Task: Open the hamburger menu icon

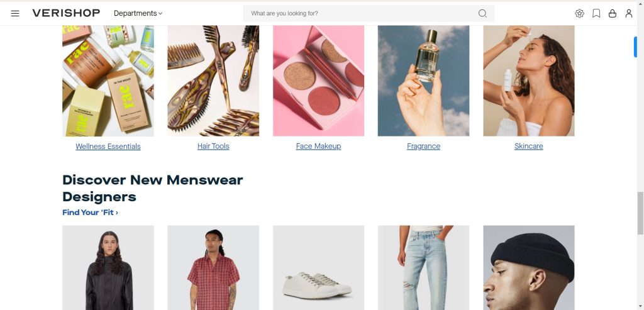Action: 15,13
